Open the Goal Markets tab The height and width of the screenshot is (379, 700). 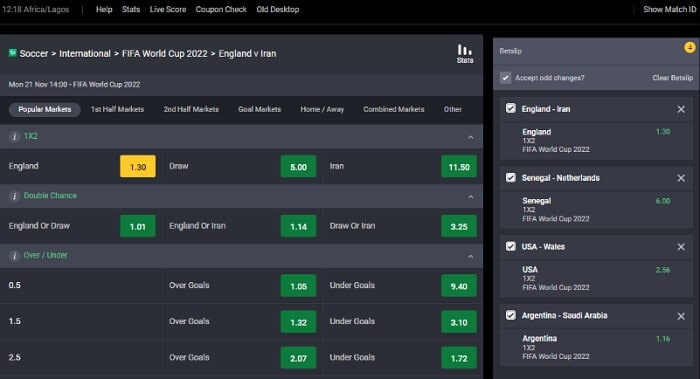pos(259,109)
